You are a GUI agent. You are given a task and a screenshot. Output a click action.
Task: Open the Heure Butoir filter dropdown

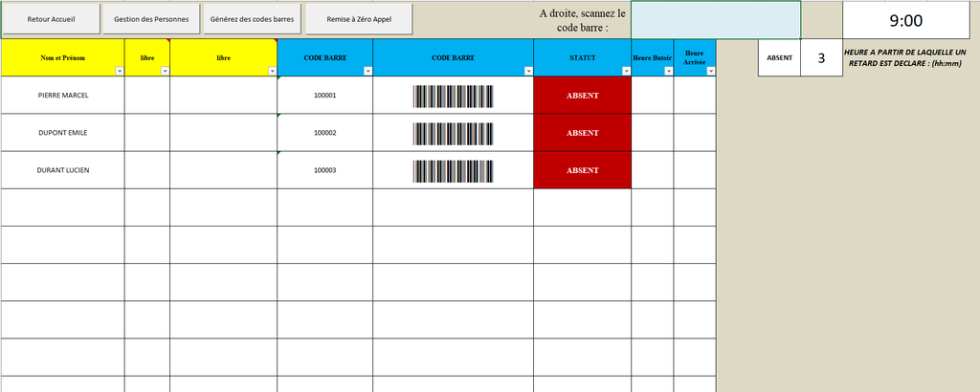click(669, 71)
